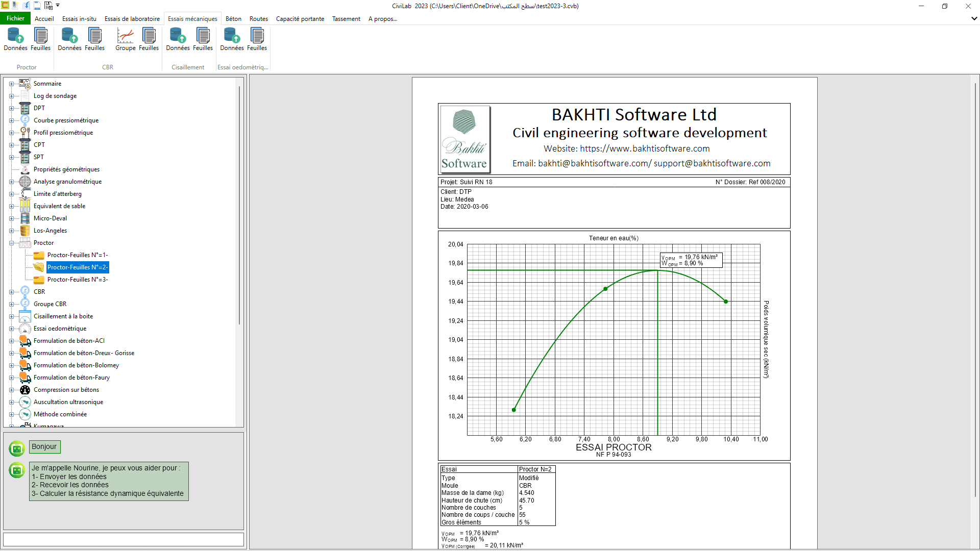Select Propriétés géométriques tree item
This screenshot has height=551, width=980.
66,169
